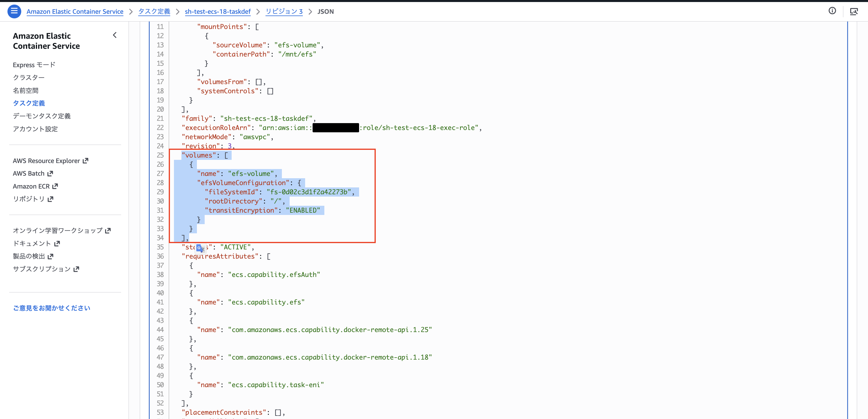The height and width of the screenshot is (419, 868).
Task: Click sh-test-ecs-18-taskdef breadcrumb link
Action: 218,11
